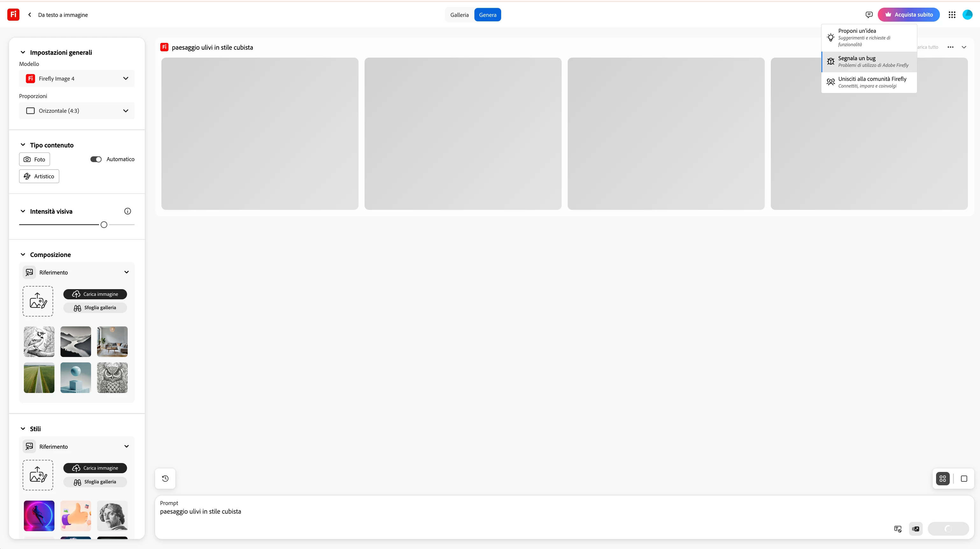980x549 pixels.
Task: Open the generation history clock icon
Action: 165,478
